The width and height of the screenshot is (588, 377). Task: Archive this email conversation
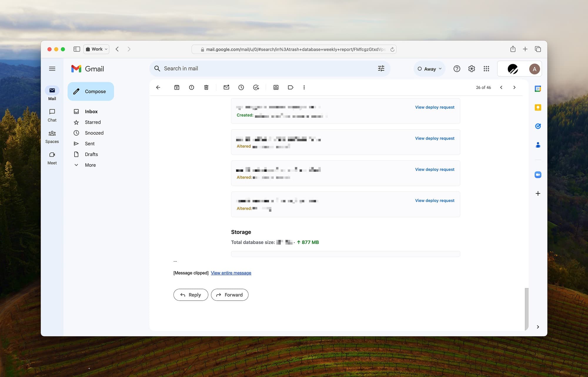pos(177,87)
